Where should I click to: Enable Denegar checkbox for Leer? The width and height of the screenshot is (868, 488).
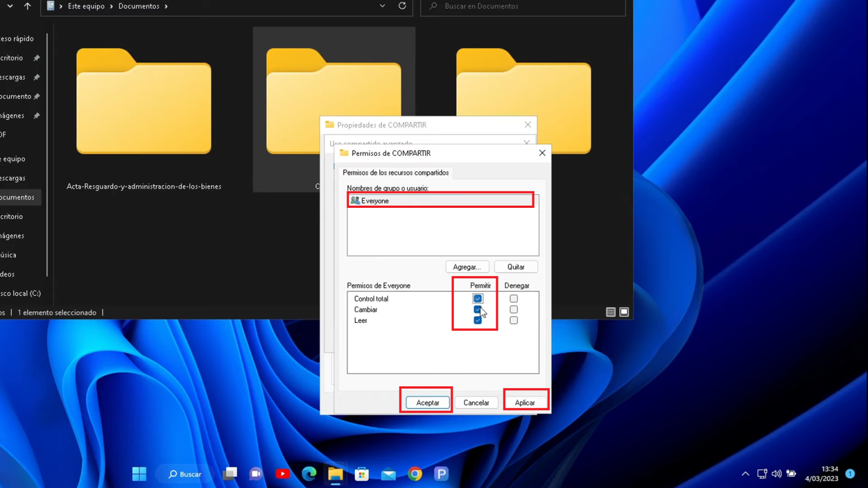[514, 320]
